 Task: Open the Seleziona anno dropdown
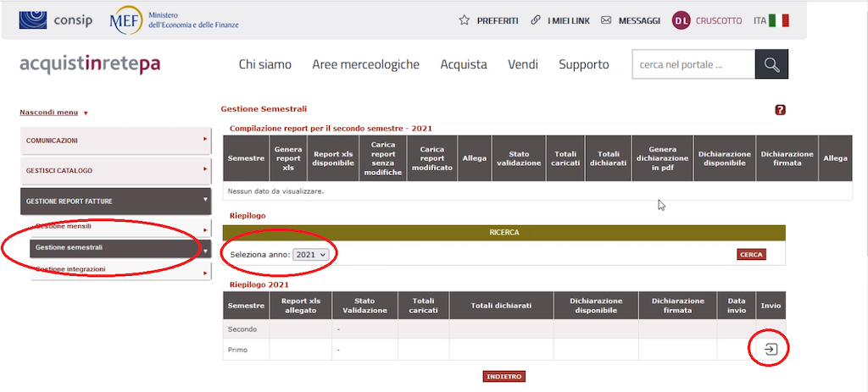click(310, 254)
